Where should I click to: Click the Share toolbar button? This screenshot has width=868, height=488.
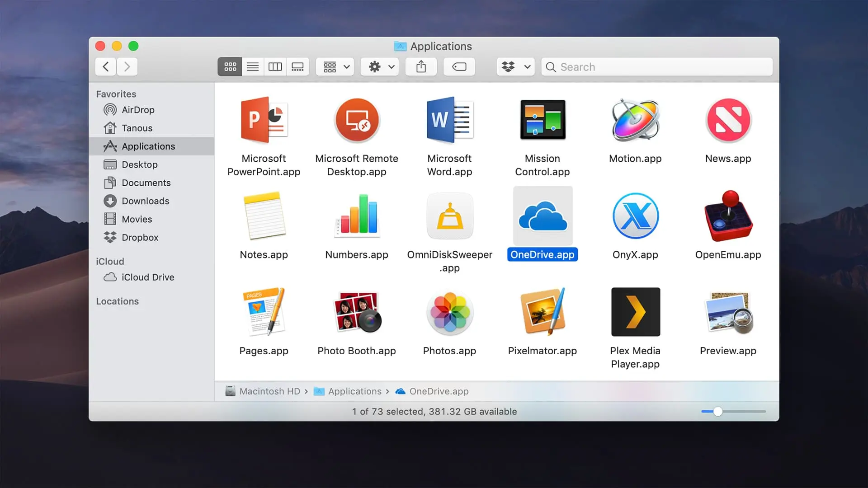[x=421, y=67]
